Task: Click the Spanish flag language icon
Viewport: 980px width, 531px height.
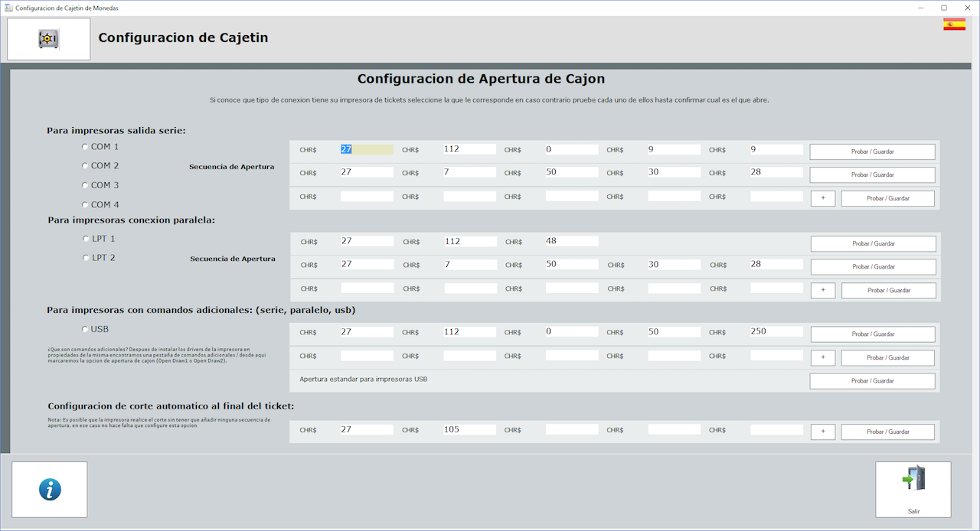Action: (954, 24)
